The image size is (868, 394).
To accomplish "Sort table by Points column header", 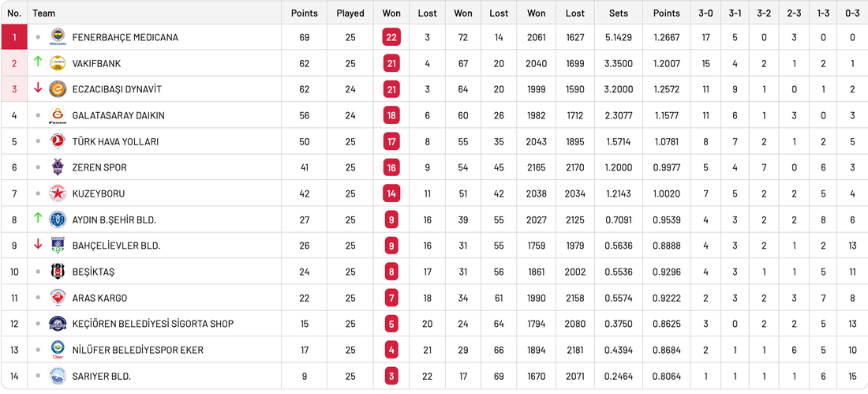I will (304, 13).
